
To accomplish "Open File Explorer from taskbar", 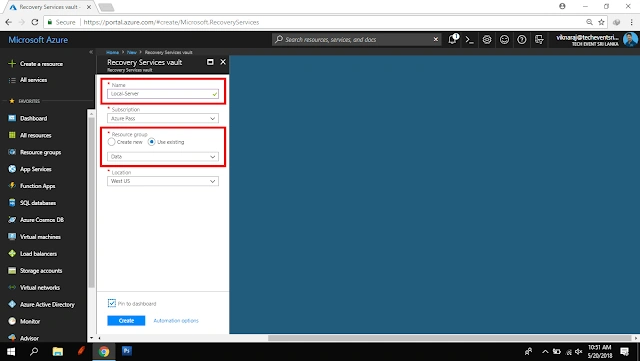I will pyautogui.click(x=58, y=351).
